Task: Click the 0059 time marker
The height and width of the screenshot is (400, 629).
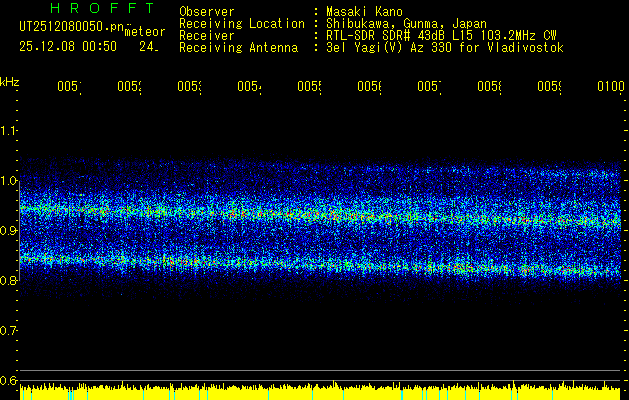Action: 550,86
